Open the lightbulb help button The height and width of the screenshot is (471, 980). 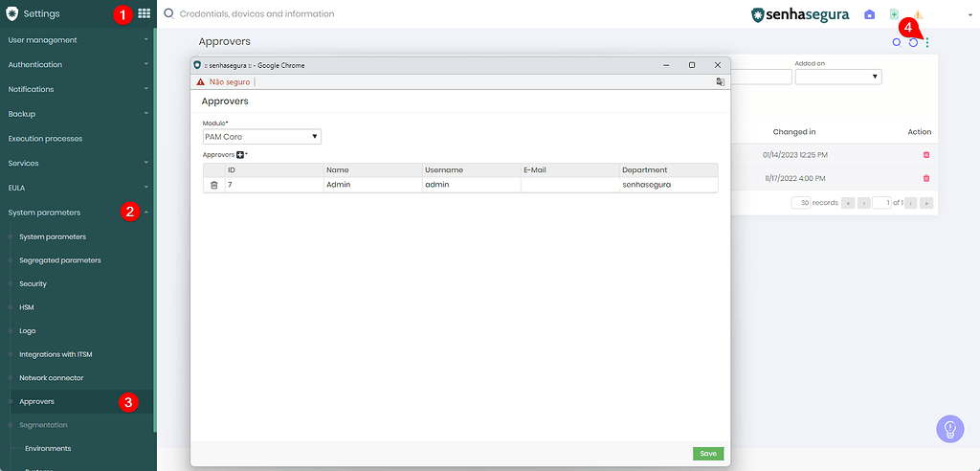[x=950, y=429]
